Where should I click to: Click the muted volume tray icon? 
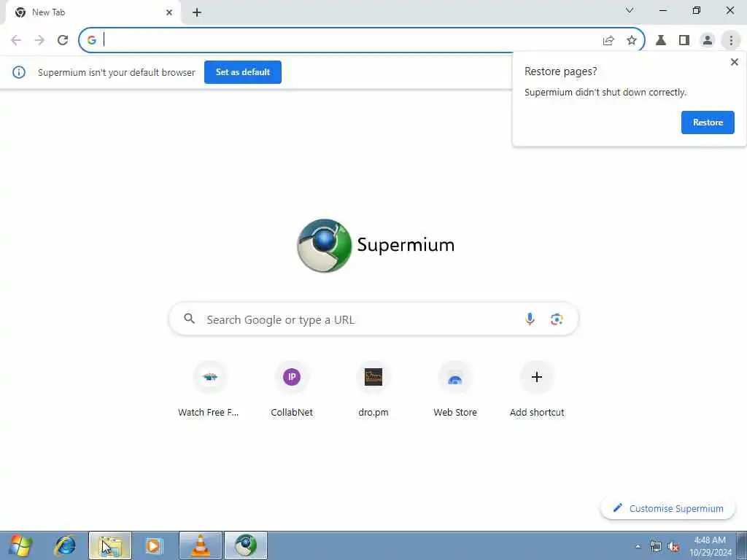click(673, 546)
